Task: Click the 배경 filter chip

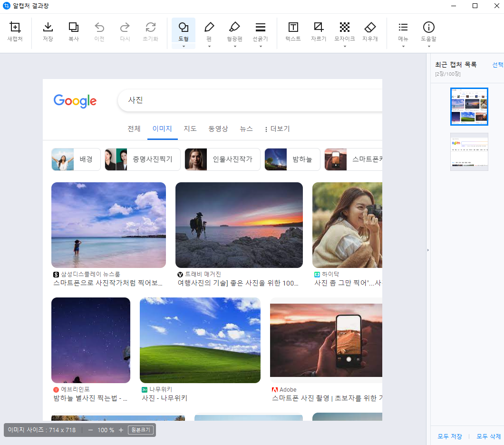Action: click(76, 159)
